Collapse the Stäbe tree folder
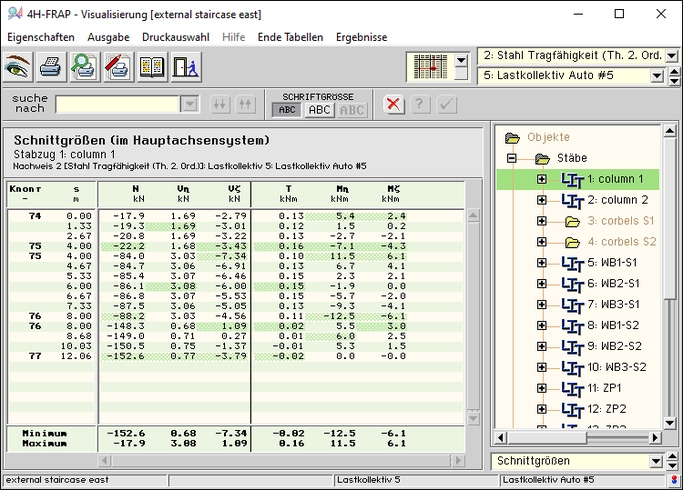Viewport: 683px width, 490px height. 512,158
